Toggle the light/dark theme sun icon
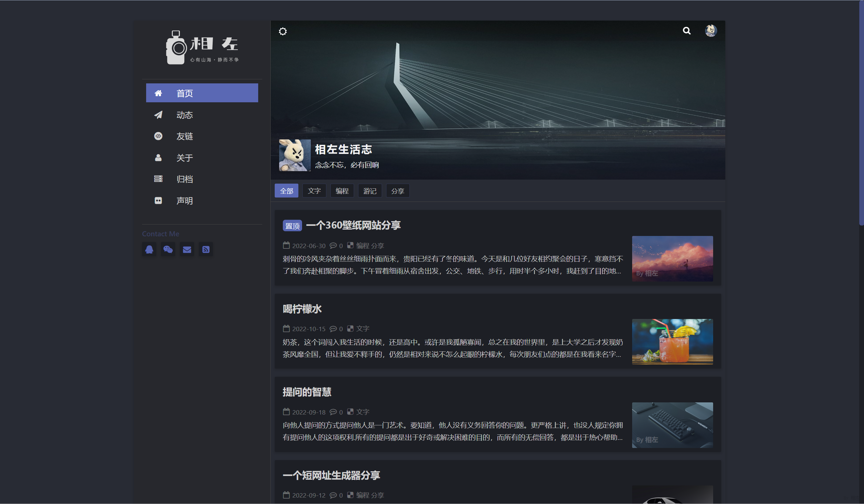 tap(282, 31)
